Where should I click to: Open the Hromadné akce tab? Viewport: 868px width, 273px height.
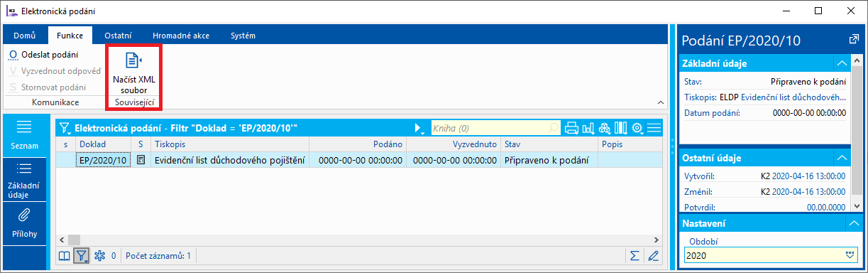point(181,36)
